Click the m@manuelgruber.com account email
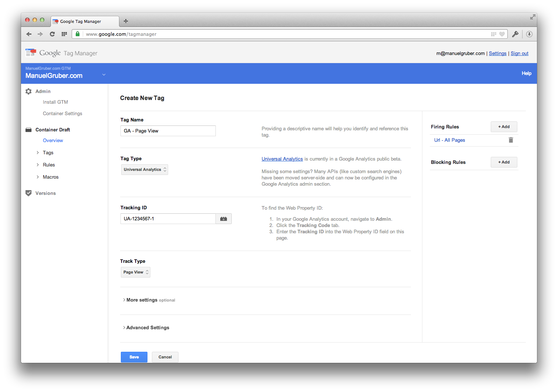 point(460,53)
